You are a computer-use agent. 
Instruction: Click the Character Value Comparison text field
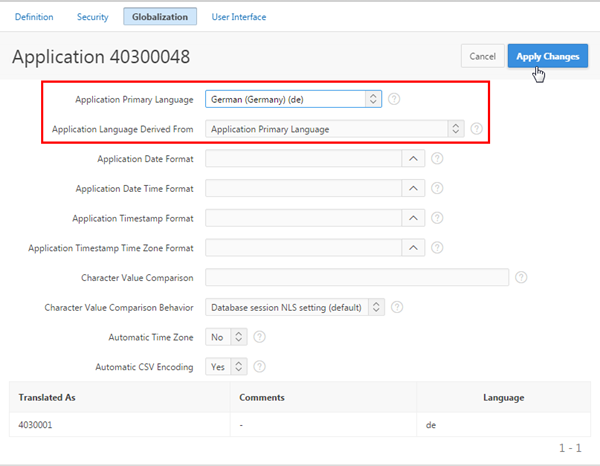coord(357,277)
